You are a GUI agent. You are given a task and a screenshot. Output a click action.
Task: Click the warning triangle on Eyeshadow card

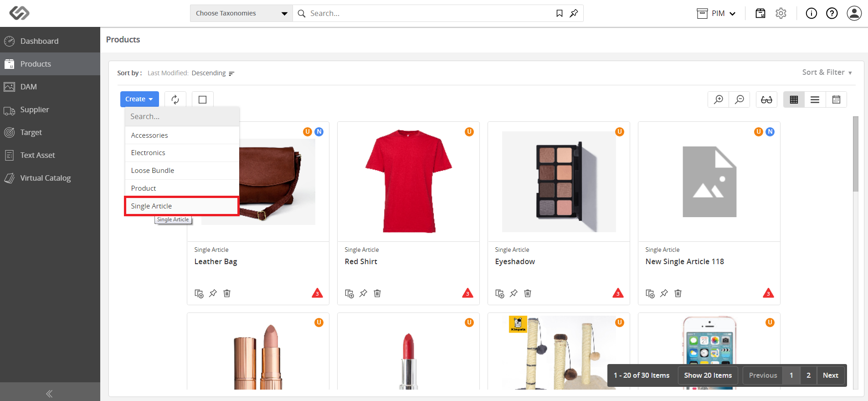pos(618,293)
